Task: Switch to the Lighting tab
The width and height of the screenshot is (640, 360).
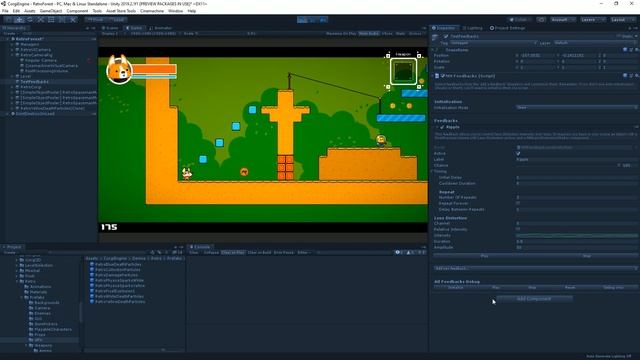Action: [x=472, y=28]
